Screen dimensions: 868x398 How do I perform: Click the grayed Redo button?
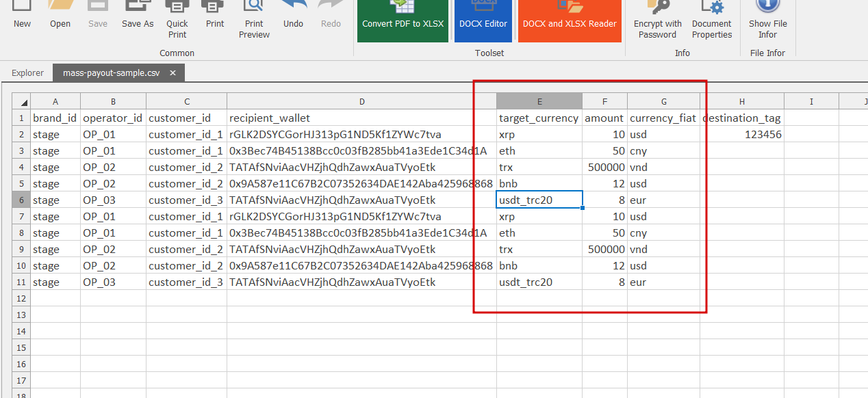click(331, 15)
